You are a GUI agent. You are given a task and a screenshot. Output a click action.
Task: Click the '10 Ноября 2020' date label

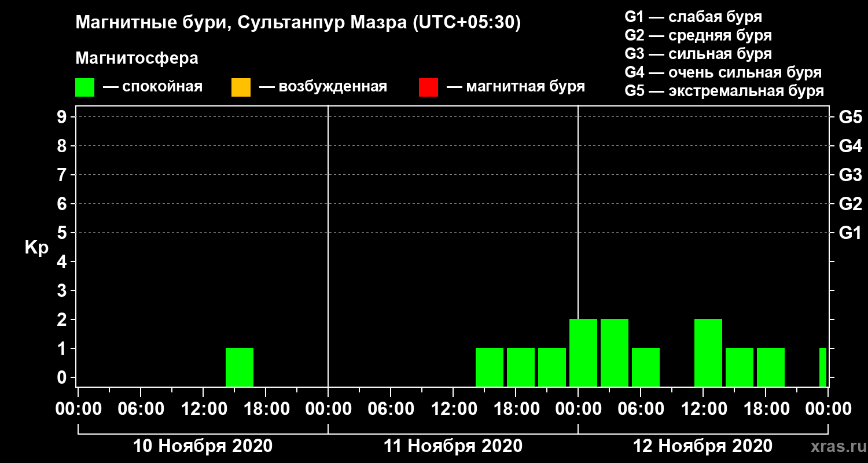coord(203,446)
